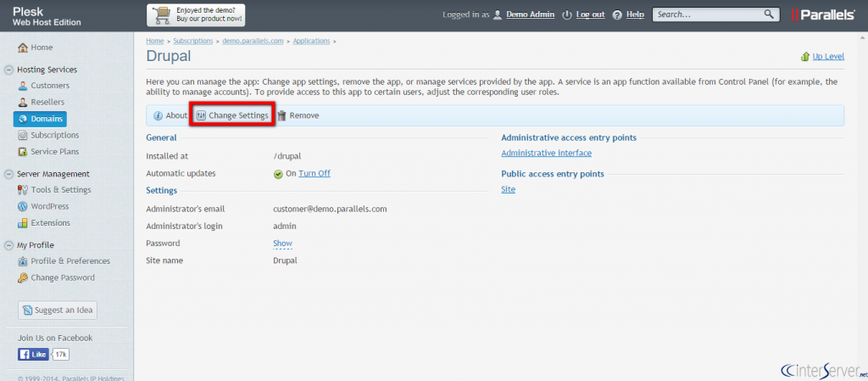Click the Profile & Preferences icon
868x381 pixels.
point(23,261)
